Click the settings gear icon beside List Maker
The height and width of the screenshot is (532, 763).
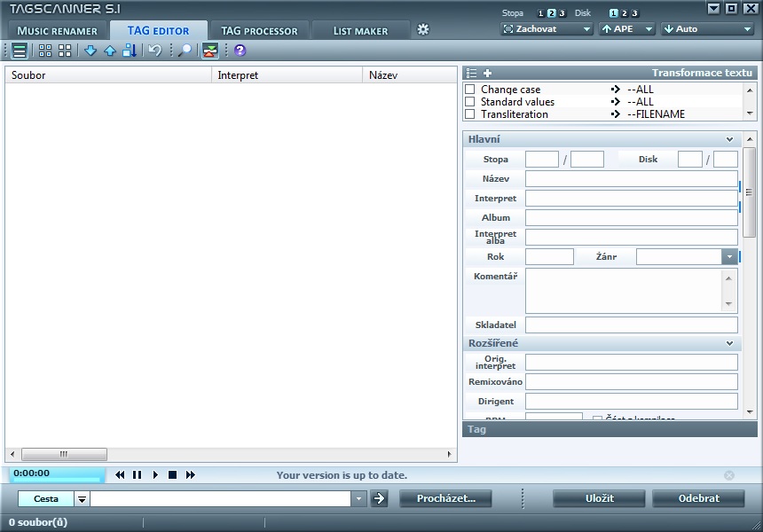423,29
